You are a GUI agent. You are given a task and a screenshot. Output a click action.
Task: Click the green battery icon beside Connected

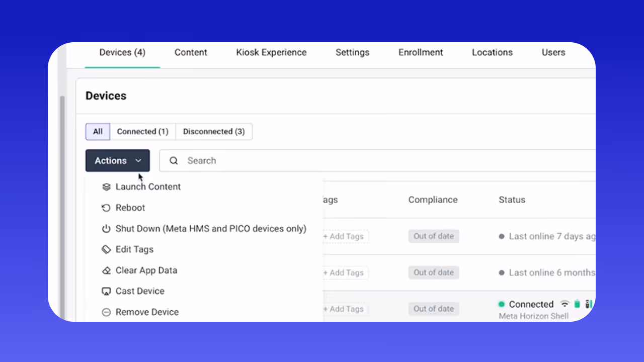(577, 304)
